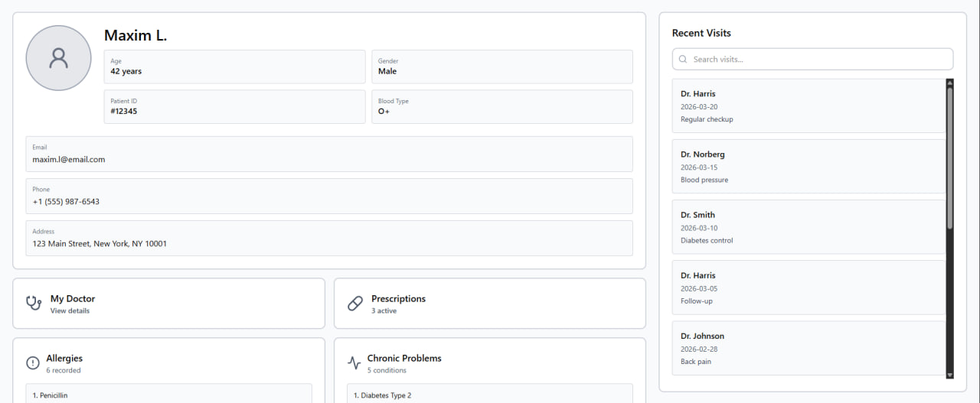Open Dr. Harris visit from 2026-03-05
Image resolution: width=980 pixels, height=403 pixels.
click(809, 287)
